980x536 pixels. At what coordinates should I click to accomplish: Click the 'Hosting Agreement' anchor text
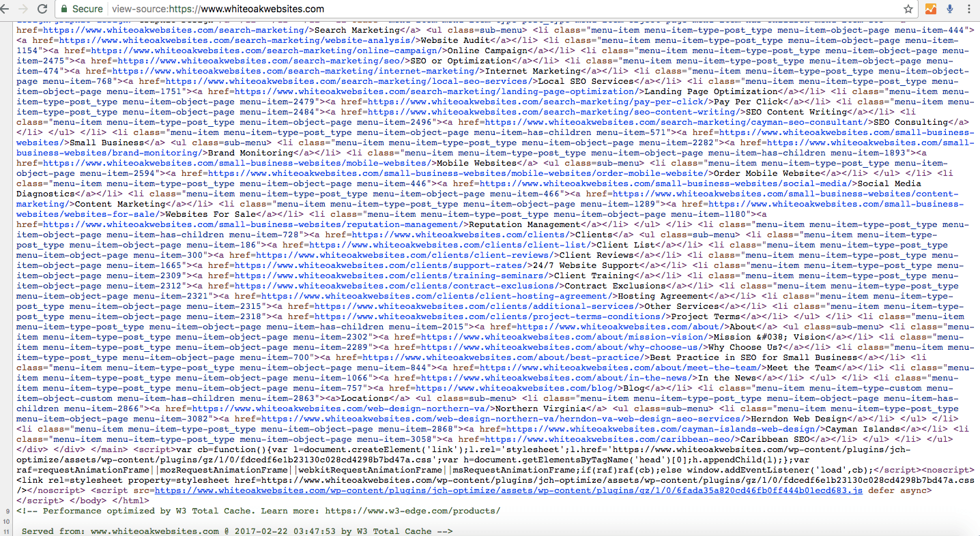663,296
